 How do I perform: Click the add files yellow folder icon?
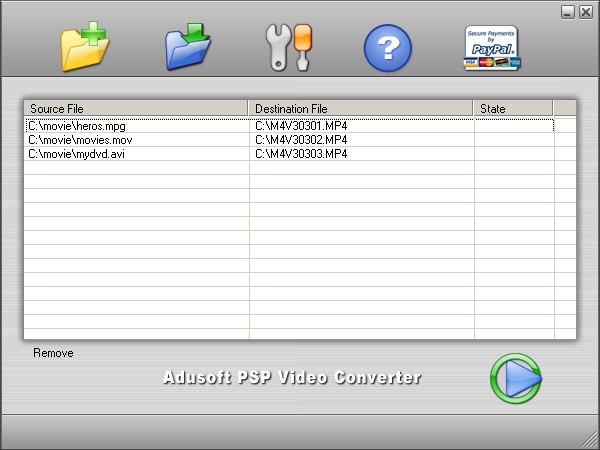pyautogui.click(x=85, y=46)
